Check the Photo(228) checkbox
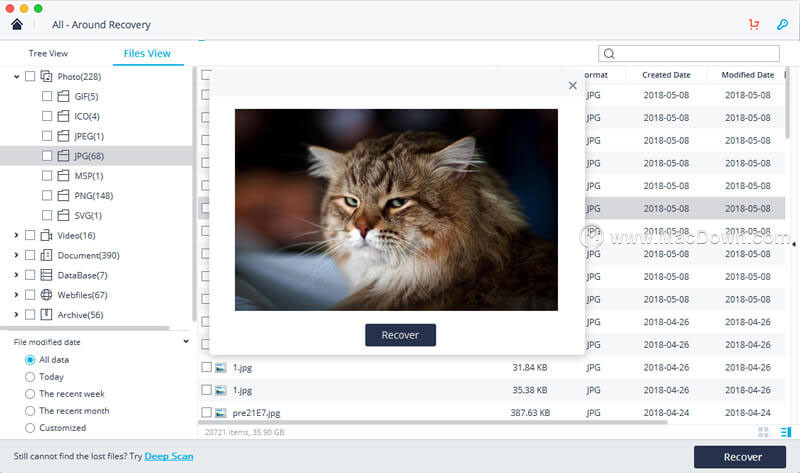Image resolution: width=800 pixels, height=473 pixels. tap(30, 77)
